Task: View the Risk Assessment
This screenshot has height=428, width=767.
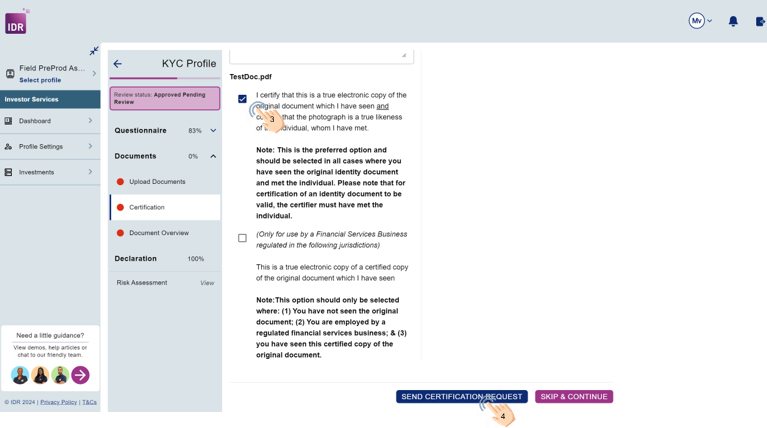Action: point(206,283)
